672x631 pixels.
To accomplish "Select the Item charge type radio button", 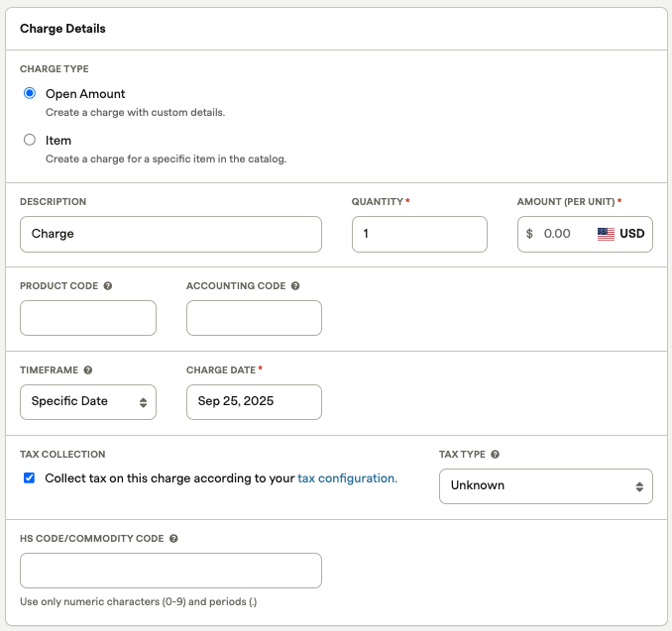I will coord(30,141).
